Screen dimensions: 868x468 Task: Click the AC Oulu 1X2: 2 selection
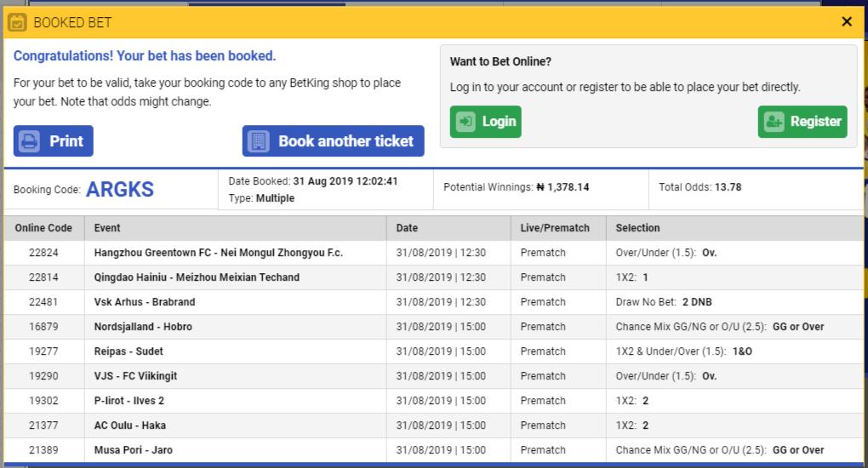[631, 425]
